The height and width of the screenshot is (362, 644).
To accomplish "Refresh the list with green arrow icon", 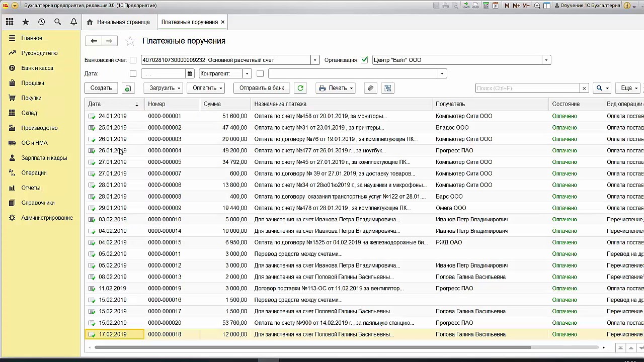I will point(300,88).
